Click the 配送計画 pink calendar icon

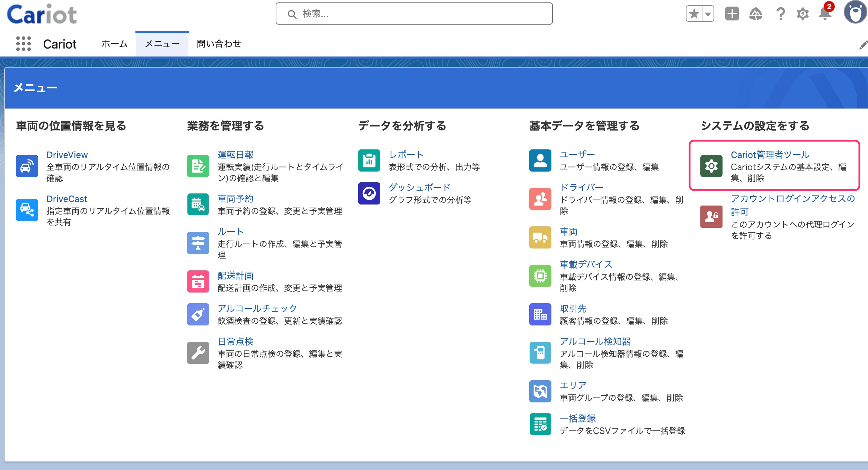(x=198, y=281)
